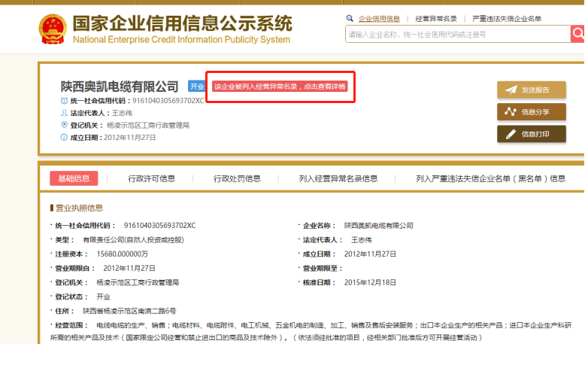The height and width of the screenshot is (368, 588).
Task: Open the 行政处罚信息 tab
Action: [x=237, y=178]
